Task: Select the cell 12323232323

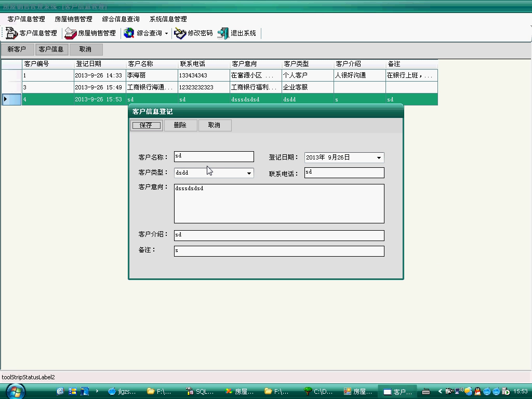Action: [204, 87]
